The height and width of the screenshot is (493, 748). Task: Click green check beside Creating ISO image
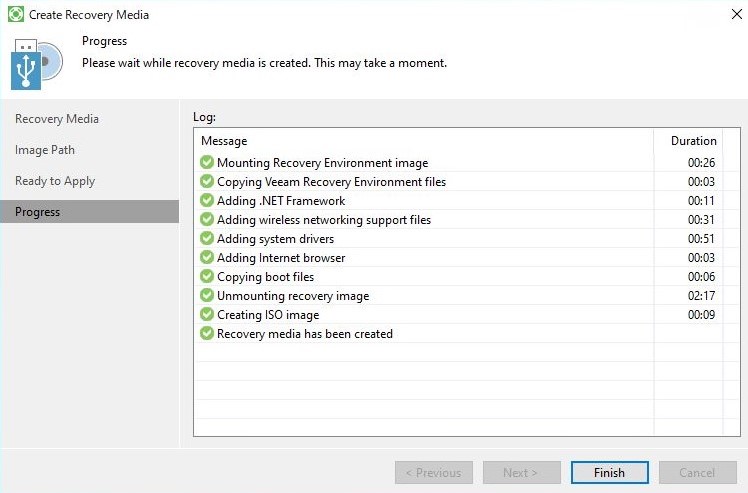coord(207,315)
